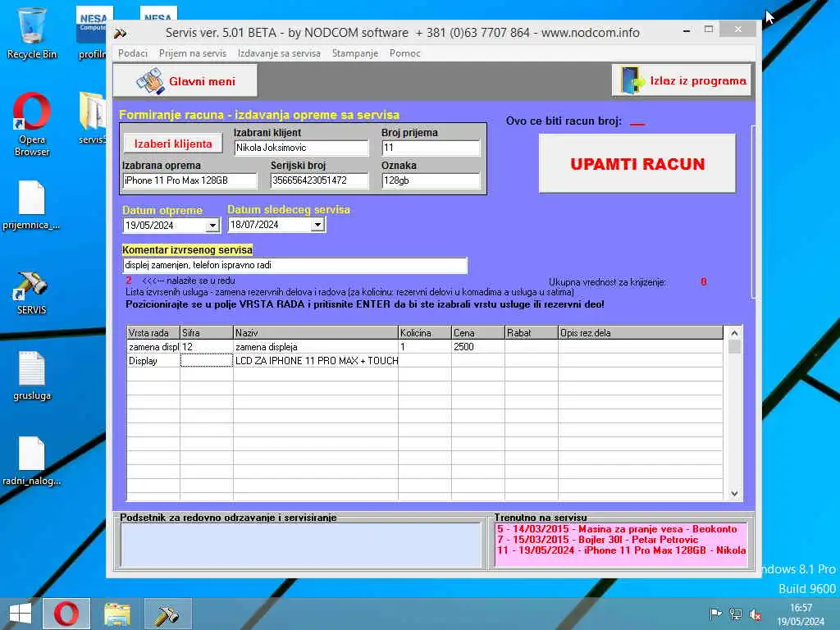Image resolution: width=840 pixels, height=630 pixels.
Task: Click the Cena column header
Action: pyautogui.click(x=478, y=333)
